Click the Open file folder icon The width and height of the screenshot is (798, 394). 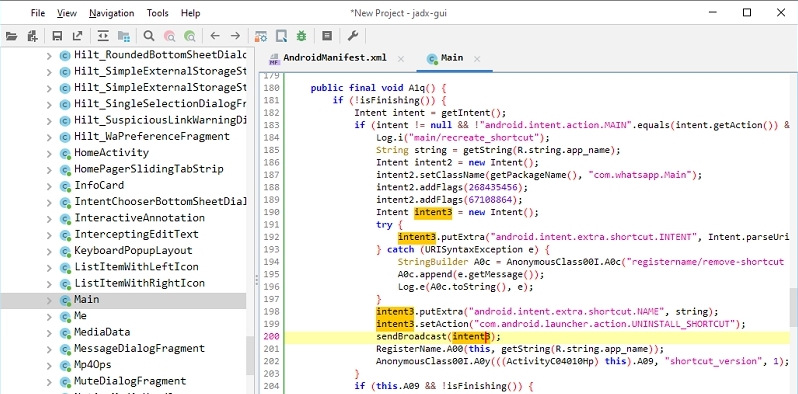click(x=11, y=36)
